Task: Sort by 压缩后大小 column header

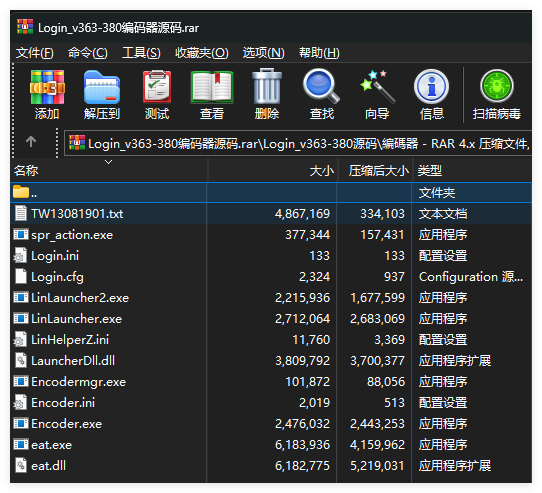Action: point(375,170)
